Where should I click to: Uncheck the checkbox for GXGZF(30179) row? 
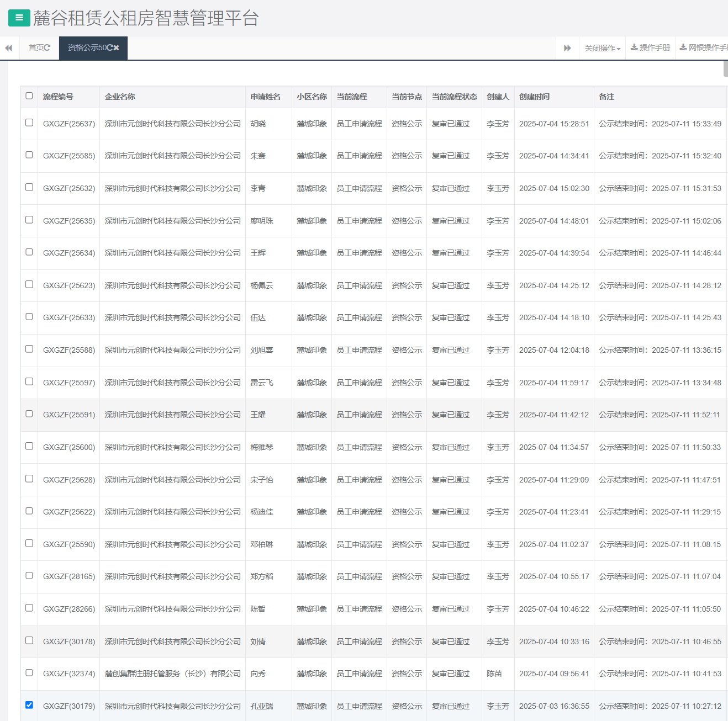[29, 705]
